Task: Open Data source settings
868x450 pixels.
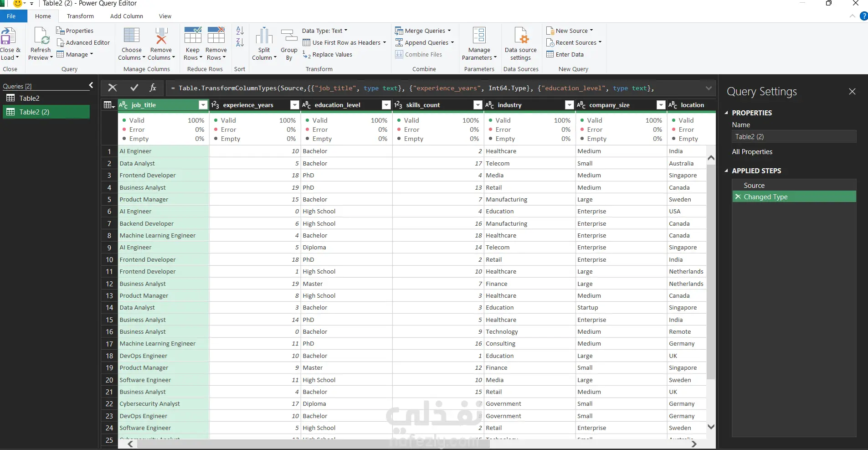Action: (x=521, y=44)
